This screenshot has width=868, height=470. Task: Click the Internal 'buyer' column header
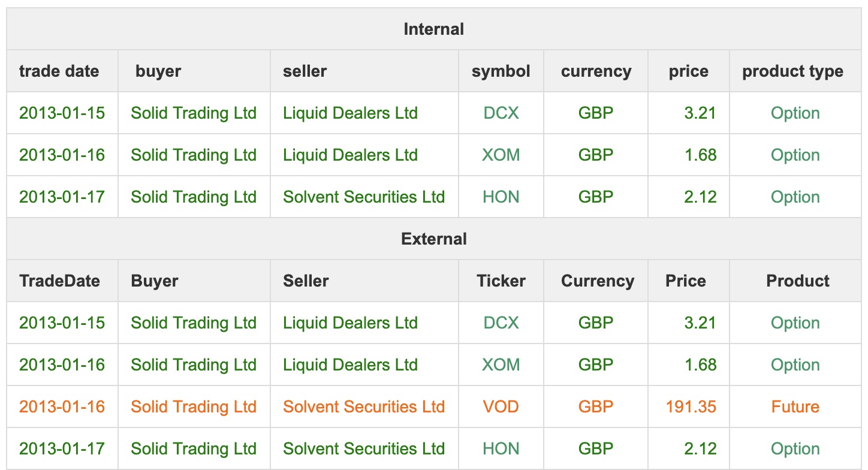158,71
